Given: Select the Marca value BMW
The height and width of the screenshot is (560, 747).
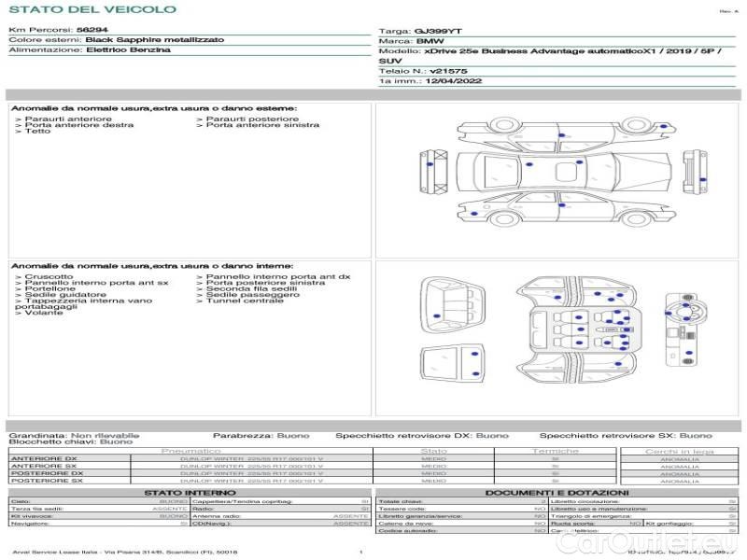Looking at the screenshot, I should [430, 41].
